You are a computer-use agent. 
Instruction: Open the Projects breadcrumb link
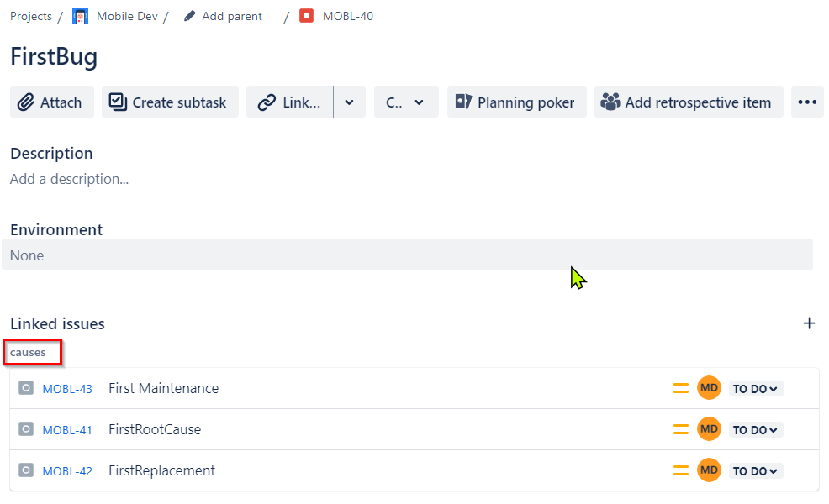click(30, 16)
